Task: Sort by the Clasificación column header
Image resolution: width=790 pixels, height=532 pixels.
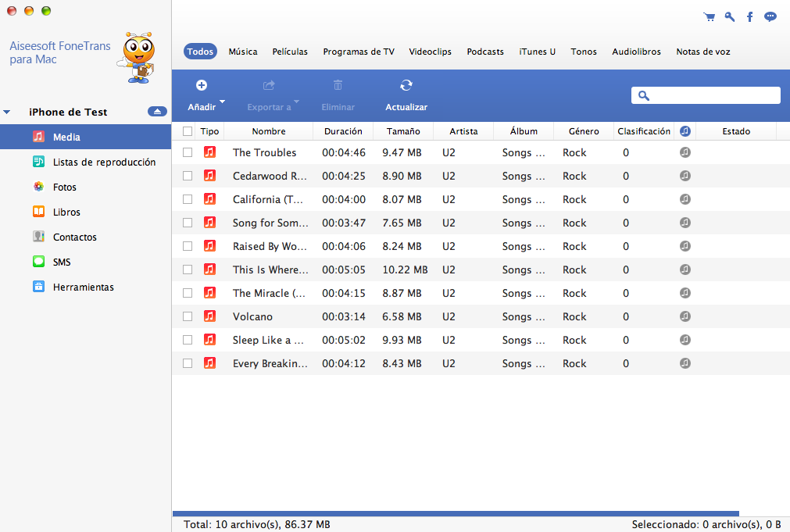Action: click(x=644, y=131)
